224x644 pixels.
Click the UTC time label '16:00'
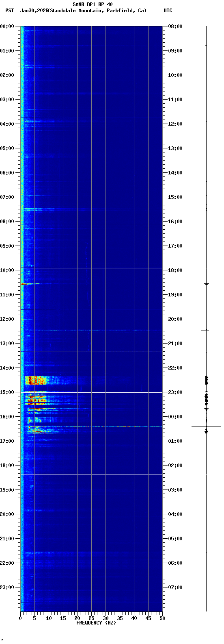point(175,222)
